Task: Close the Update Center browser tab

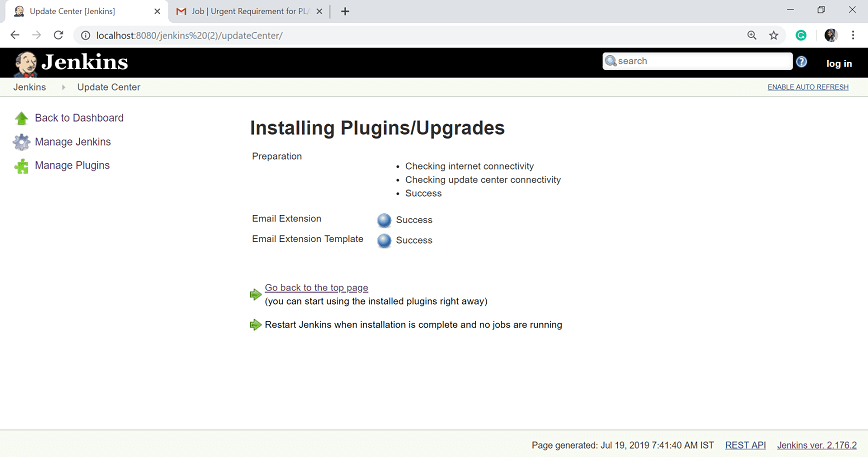Action: pos(157,11)
